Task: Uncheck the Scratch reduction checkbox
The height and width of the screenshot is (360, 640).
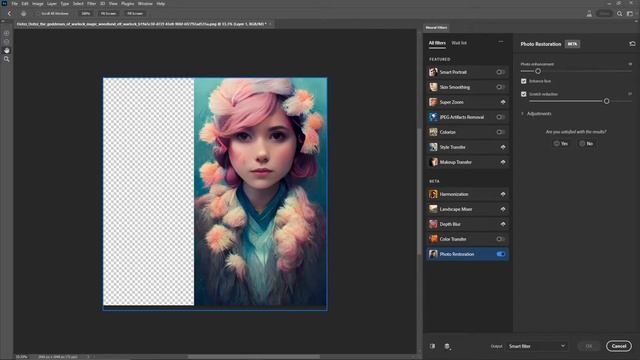Action: point(524,94)
